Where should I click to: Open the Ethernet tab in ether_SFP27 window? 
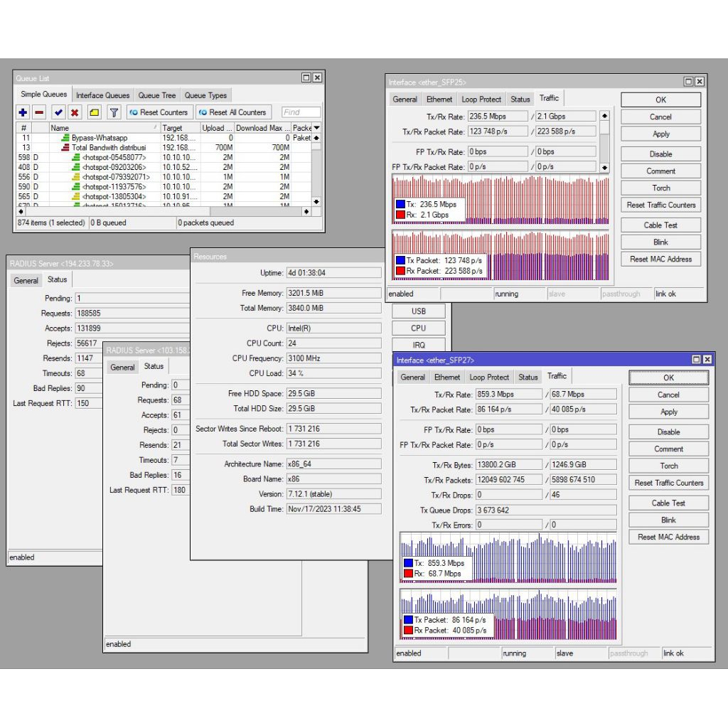tap(447, 377)
